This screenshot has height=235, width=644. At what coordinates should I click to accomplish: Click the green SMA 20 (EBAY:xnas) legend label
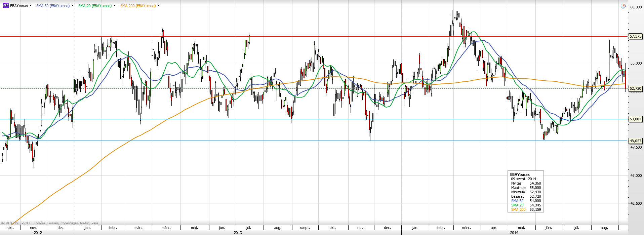pos(95,6)
